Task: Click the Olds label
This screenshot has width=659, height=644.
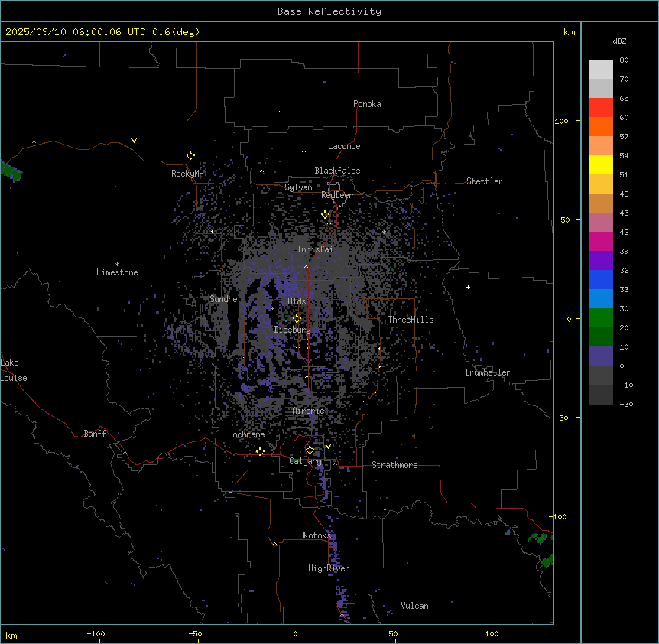Action: [x=297, y=301]
